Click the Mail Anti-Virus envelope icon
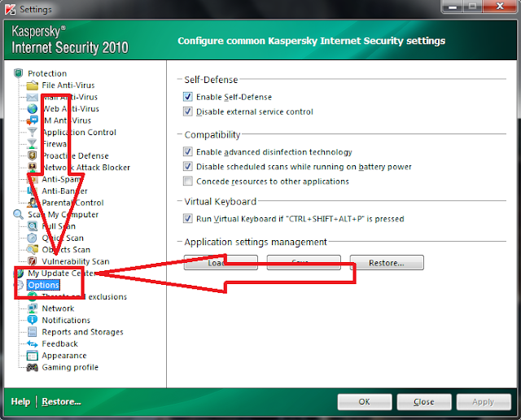Viewport: 521px width, 420px height. point(33,97)
